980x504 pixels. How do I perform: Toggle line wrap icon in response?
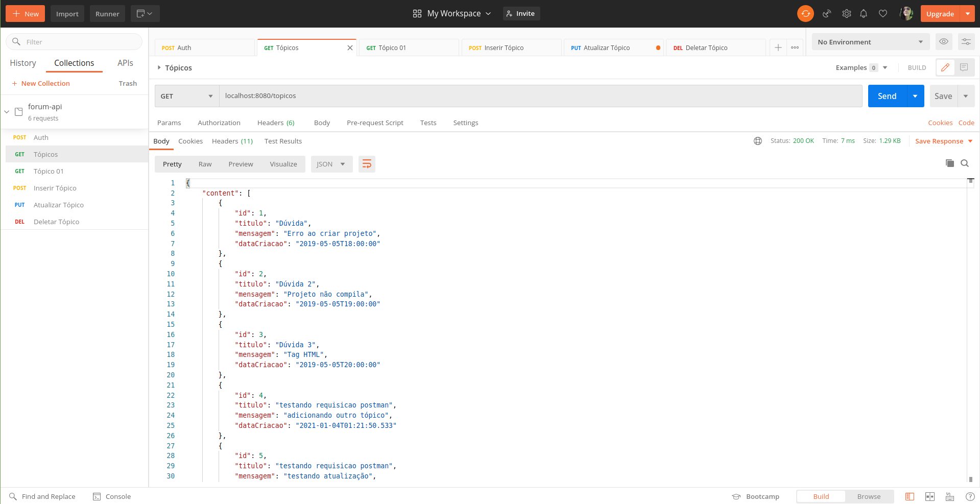pyautogui.click(x=367, y=164)
